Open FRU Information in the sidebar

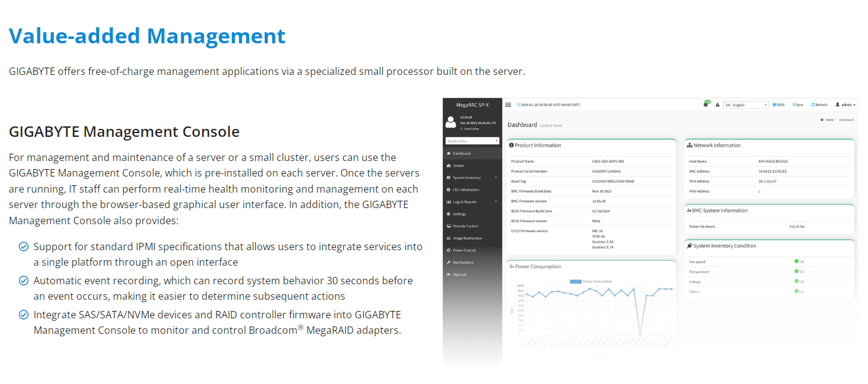click(x=472, y=190)
